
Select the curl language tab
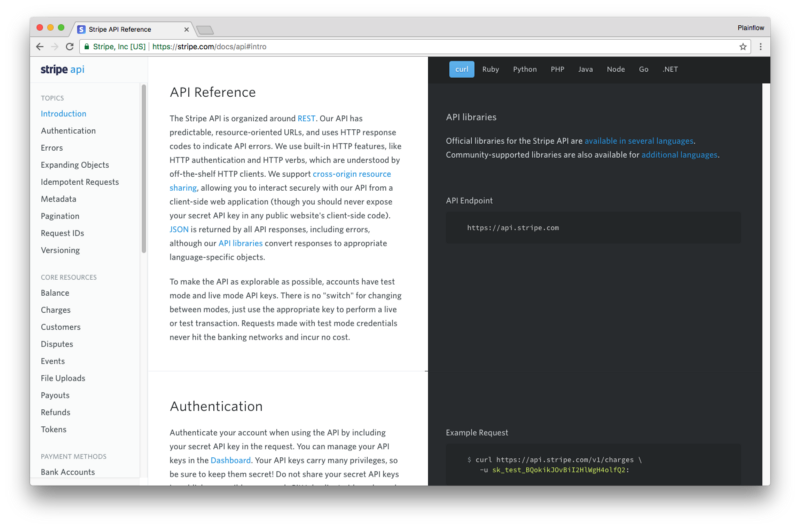462,69
